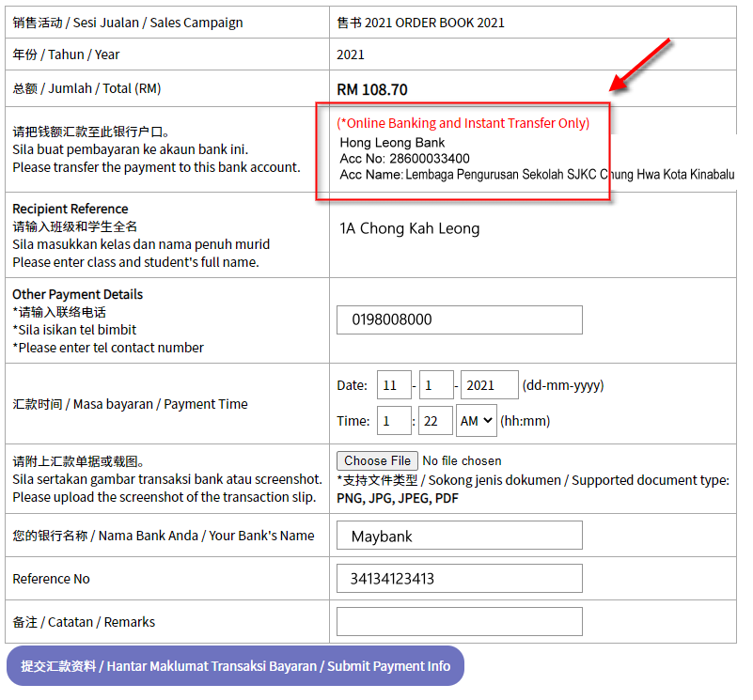Focus the payment date year field
The width and height of the screenshot is (753, 700).
click(x=489, y=385)
